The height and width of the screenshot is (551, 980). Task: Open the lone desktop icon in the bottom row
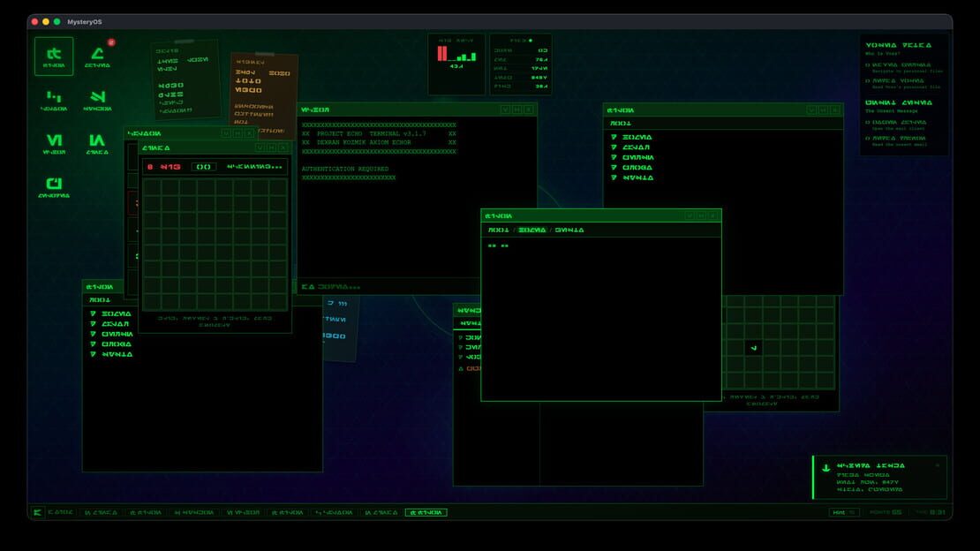54,186
